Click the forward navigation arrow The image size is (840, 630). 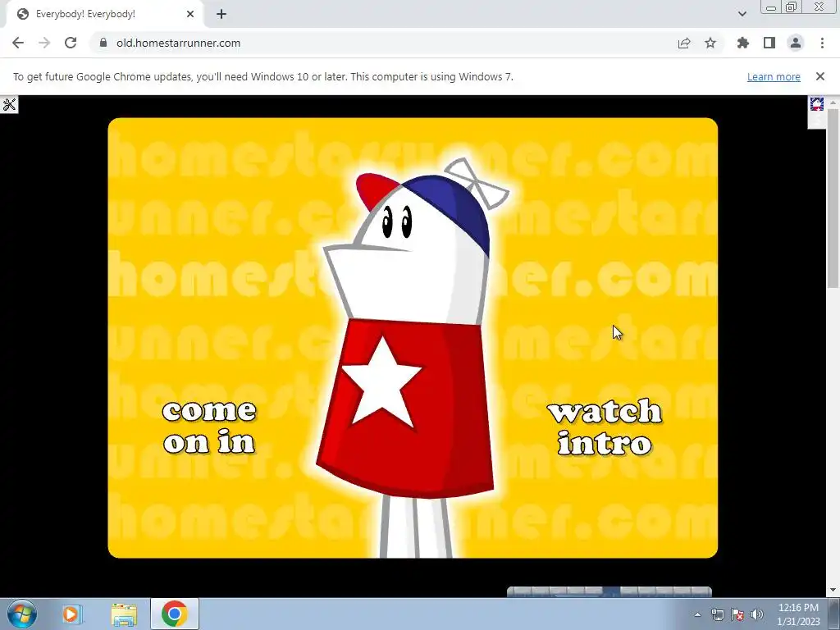click(44, 43)
